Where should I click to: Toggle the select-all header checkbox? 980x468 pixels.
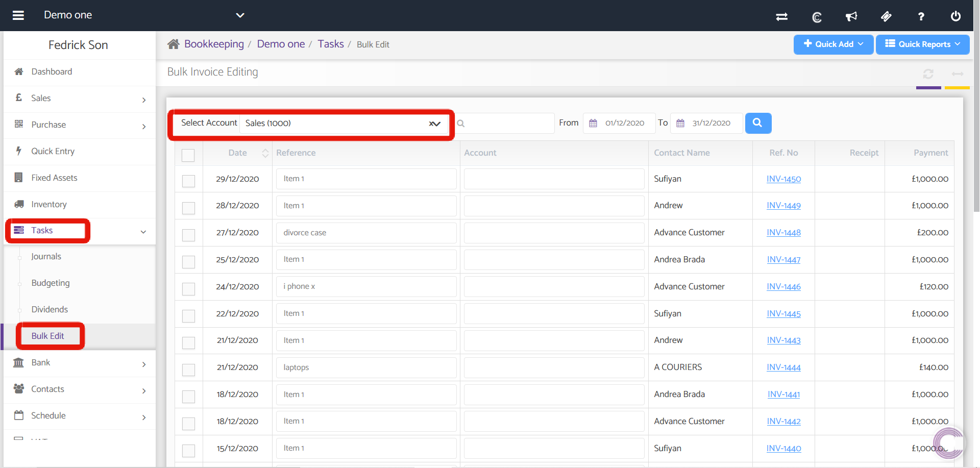click(188, 155)
